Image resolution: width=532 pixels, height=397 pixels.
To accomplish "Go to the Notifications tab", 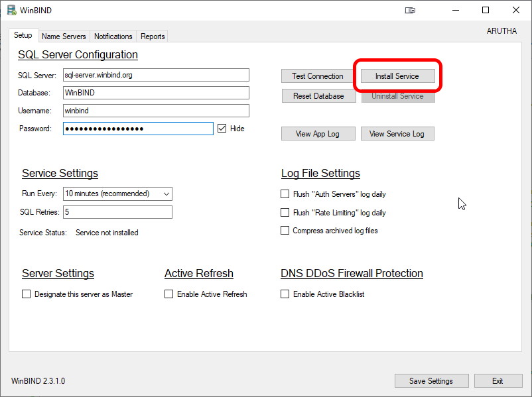I will (113, 36).
